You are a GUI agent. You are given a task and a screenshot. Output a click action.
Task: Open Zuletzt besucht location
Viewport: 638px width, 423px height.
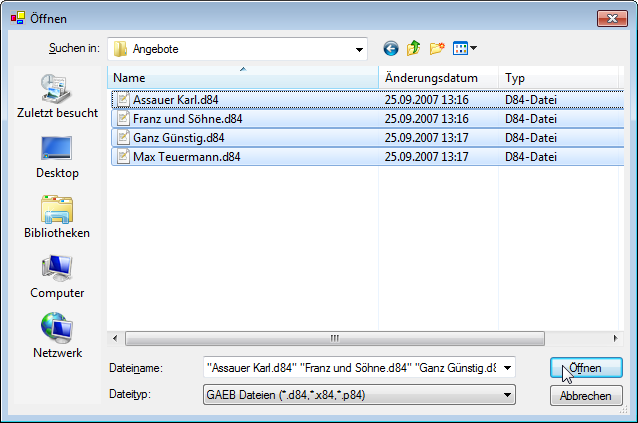coord(57,96)
